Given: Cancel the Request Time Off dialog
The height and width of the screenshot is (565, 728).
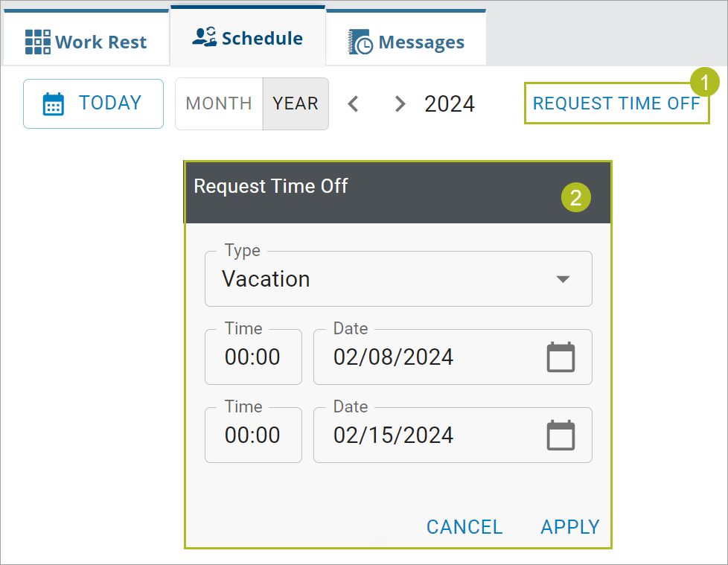Looking at the screenshot, I should pyautogui.click(x=464, y=527).
